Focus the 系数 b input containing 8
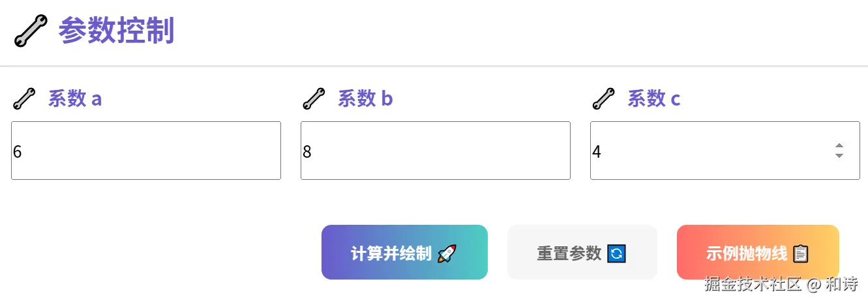 click(x=435, y=151)
